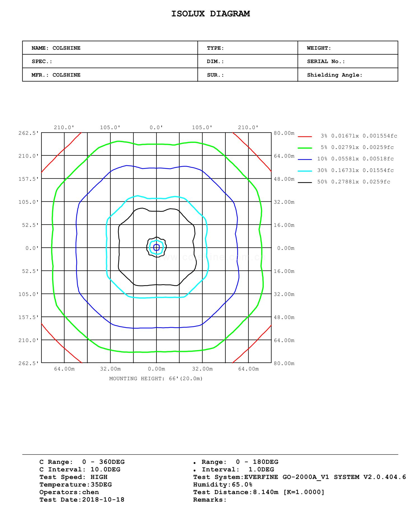Click the cyan 30% legend line
The image size is (420, 514).
[305, 171]
